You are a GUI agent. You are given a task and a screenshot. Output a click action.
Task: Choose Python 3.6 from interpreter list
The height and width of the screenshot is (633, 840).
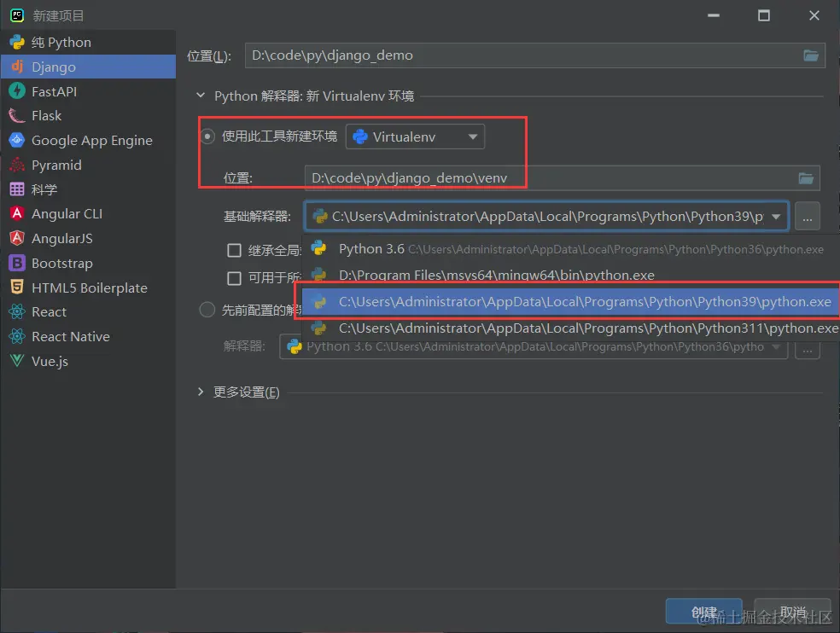[570, 249]
